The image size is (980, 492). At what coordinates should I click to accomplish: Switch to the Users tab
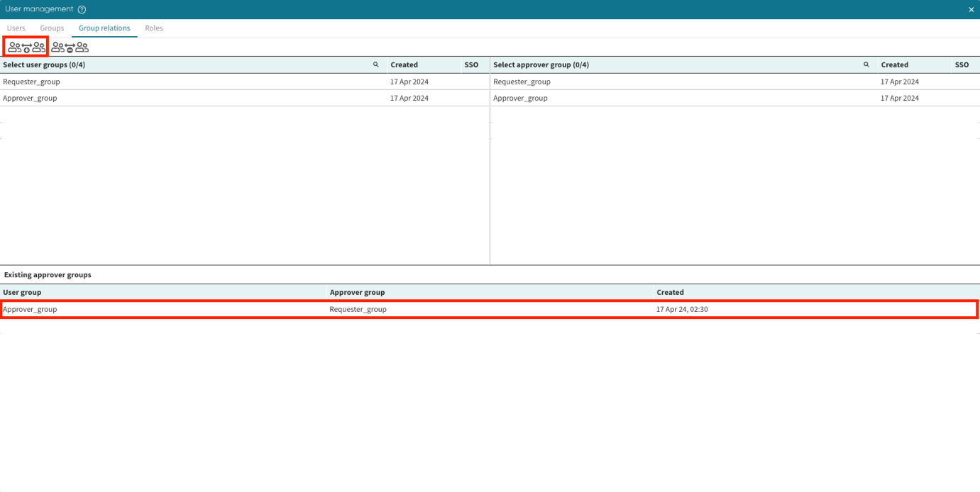pos(16,28)
